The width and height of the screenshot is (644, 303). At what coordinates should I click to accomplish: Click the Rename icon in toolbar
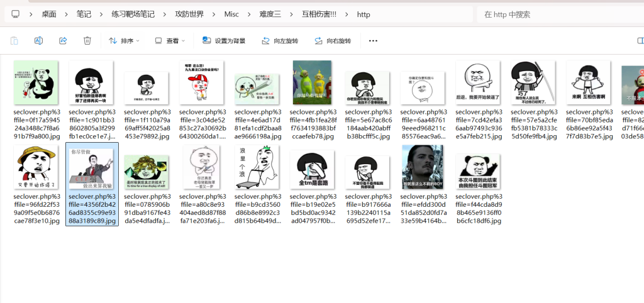pos(38,41)
